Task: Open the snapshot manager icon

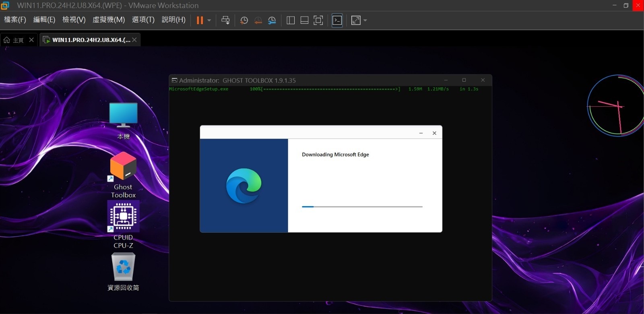Action: click(272, 20)
